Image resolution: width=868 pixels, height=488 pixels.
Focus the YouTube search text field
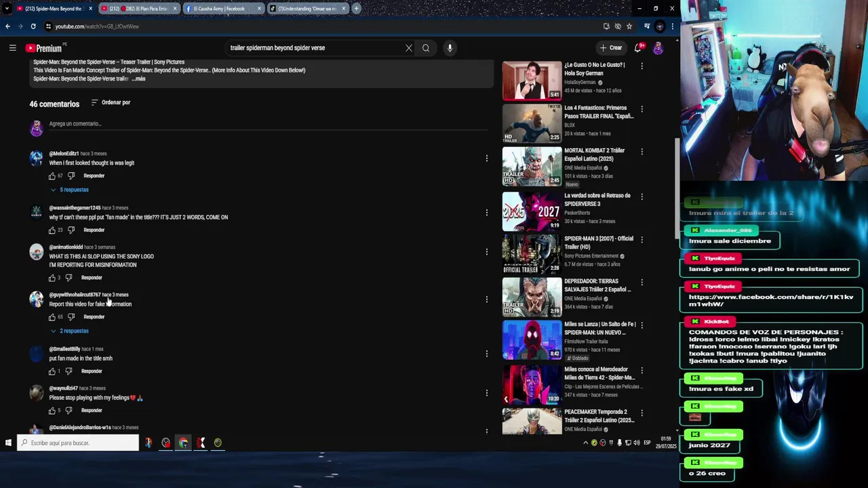[x=315, y=48]
